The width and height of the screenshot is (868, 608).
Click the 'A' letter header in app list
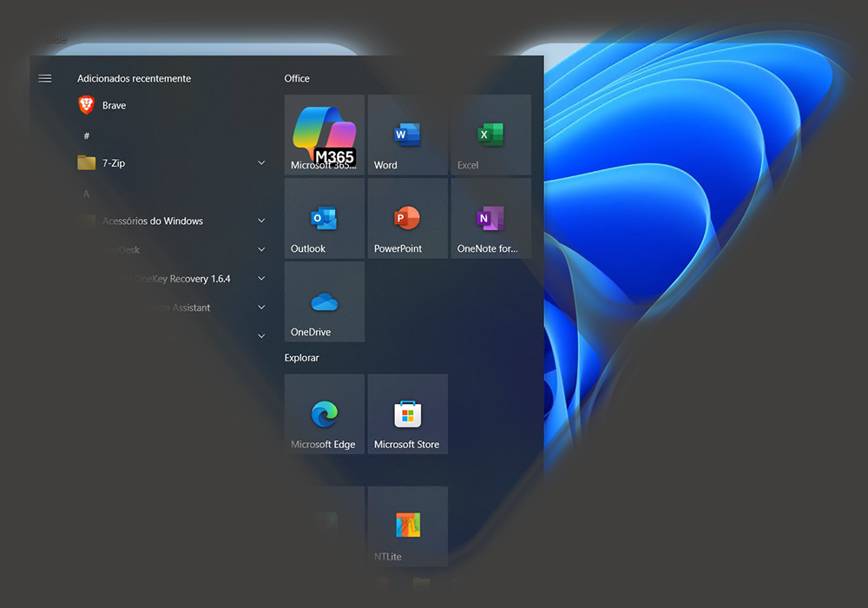(86, 194)
